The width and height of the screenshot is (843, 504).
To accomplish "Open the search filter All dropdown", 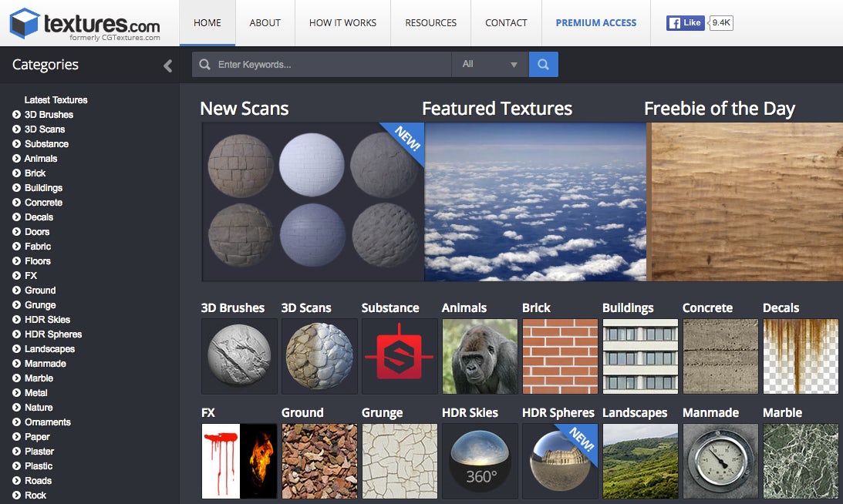I will (490, 65).
